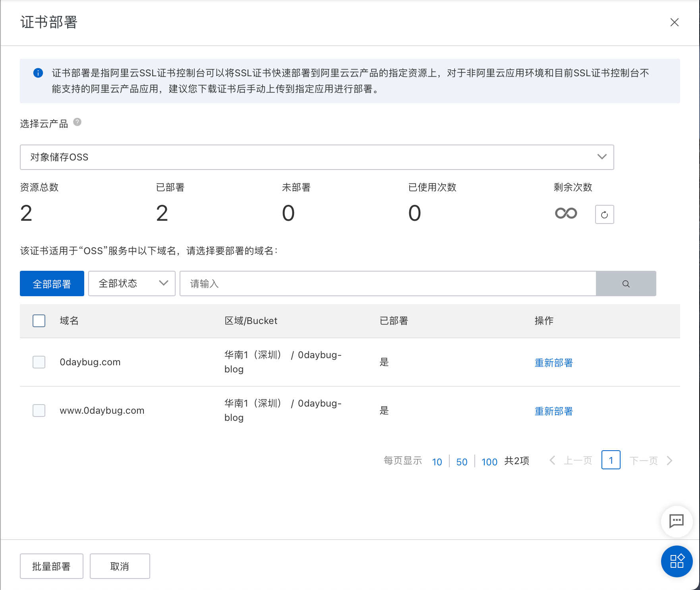Click the 未部署 statistic label
The height and width of the screenshot is (590, 700).
pyautogui.click(x=296, y=187)
